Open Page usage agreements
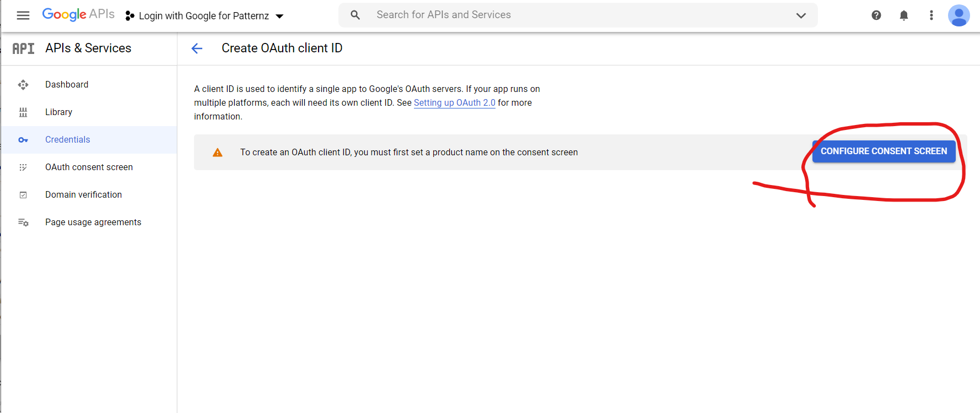 point(93,222)
